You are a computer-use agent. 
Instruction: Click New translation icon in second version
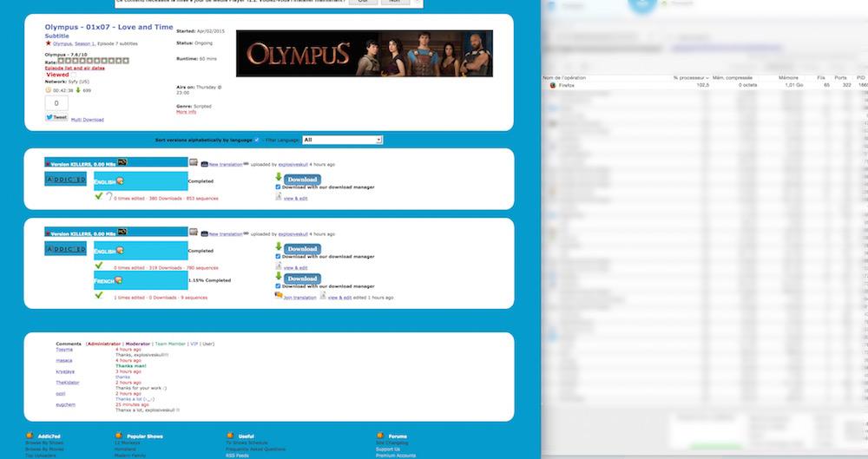point(205,233)
